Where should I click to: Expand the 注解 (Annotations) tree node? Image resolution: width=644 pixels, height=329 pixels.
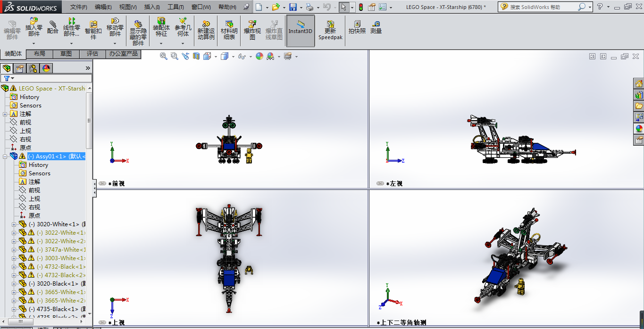(5, 114)
